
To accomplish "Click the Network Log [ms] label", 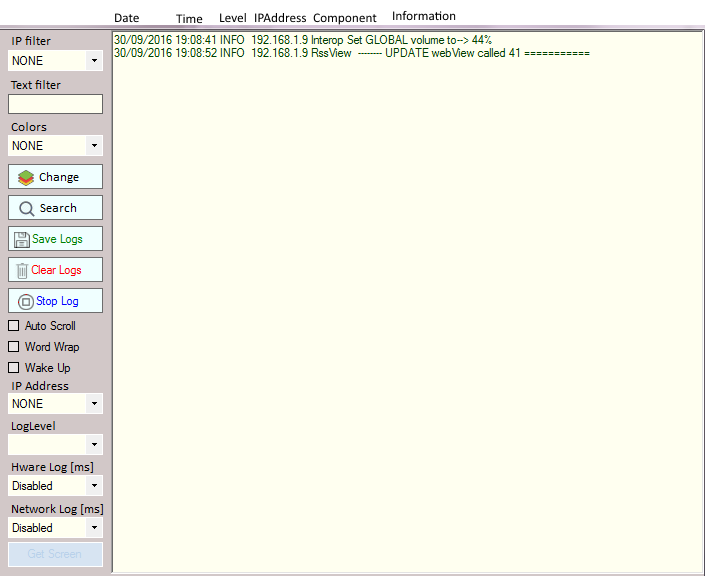I will [58, 509].
